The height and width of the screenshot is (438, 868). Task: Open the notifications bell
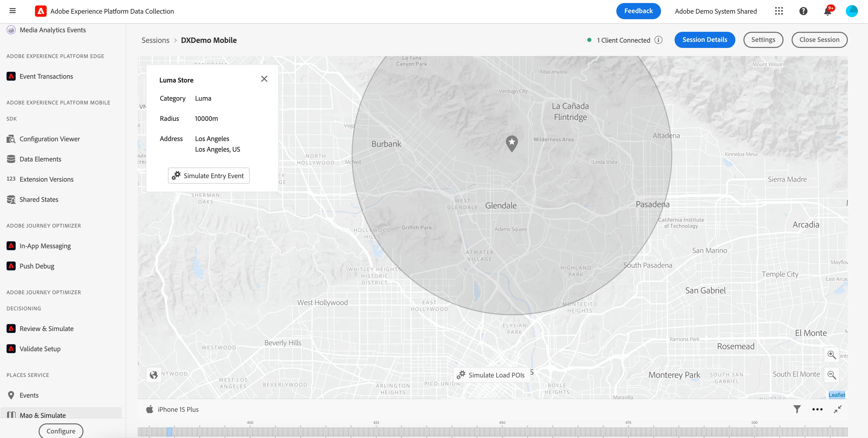[828, 11]
